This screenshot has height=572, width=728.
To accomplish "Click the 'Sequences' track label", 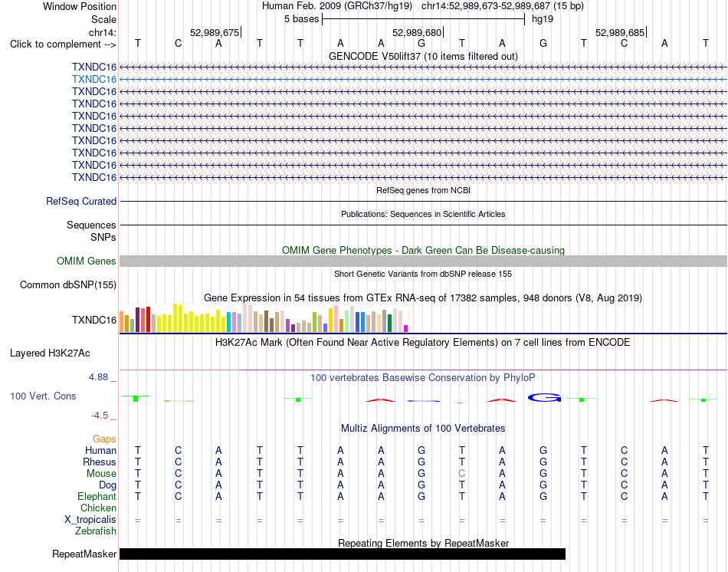I will click(x=91, y=225).
